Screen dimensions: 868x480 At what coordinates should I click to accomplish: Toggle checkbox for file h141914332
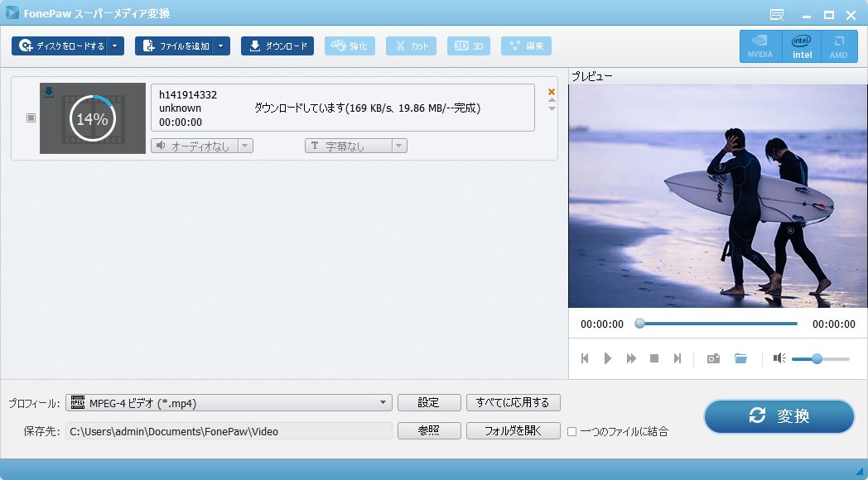pyautogui.click(x=31, y=118)
